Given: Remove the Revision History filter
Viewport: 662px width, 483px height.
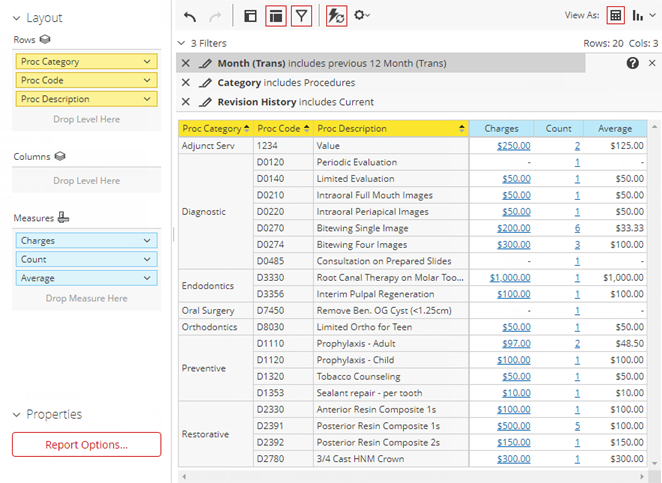Looking at the screenshot, I should (x=185, y=102).
